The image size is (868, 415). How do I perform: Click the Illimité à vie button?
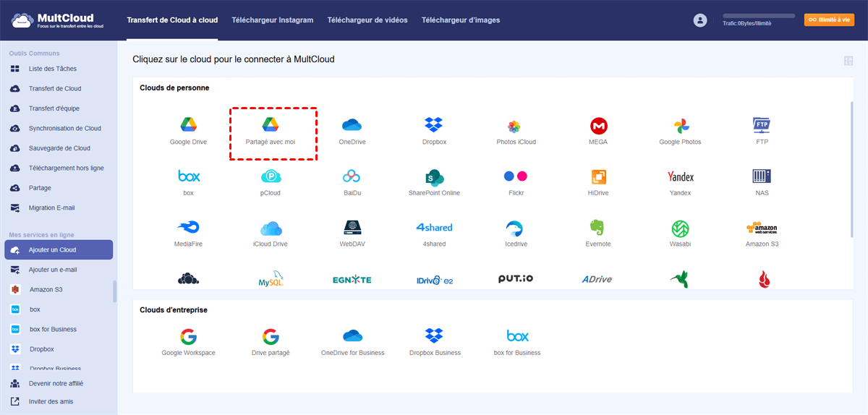tap(829, 20)
